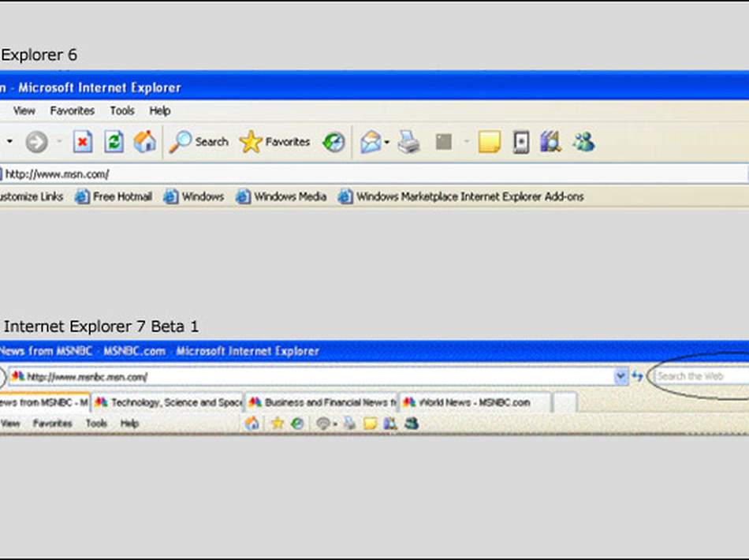This screenshot has height=560, width=749.
Task: Click the IE6 Refresh page icon
Action: (x=114, y=142)
